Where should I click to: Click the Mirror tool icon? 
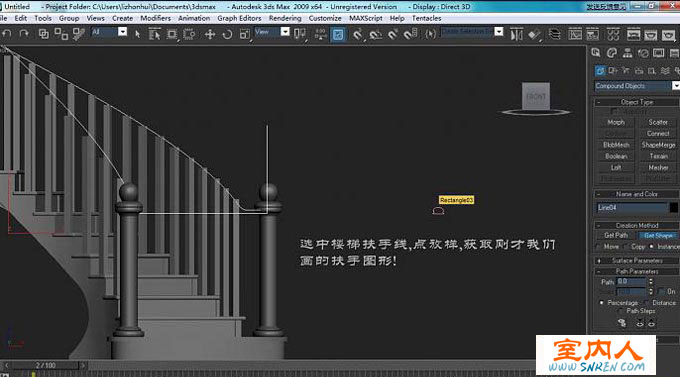[x=516, y=34]
